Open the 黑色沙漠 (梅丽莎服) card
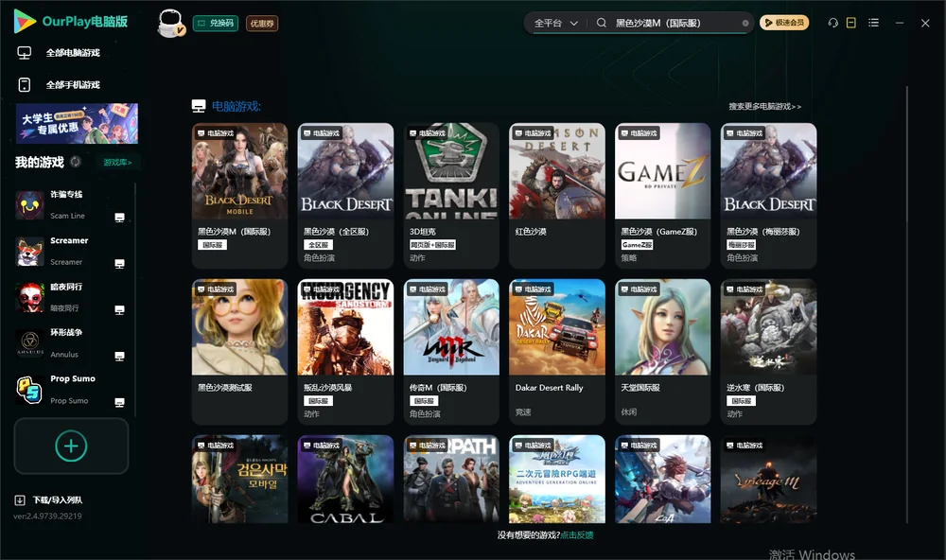Screen dimensions: 946x560 click(x=768, y=196)
